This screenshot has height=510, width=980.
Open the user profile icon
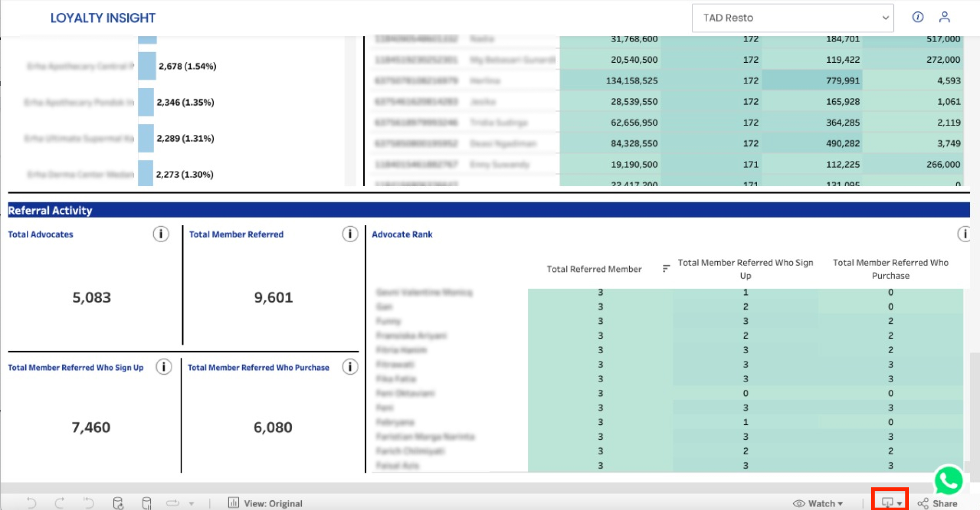[944, 17]
